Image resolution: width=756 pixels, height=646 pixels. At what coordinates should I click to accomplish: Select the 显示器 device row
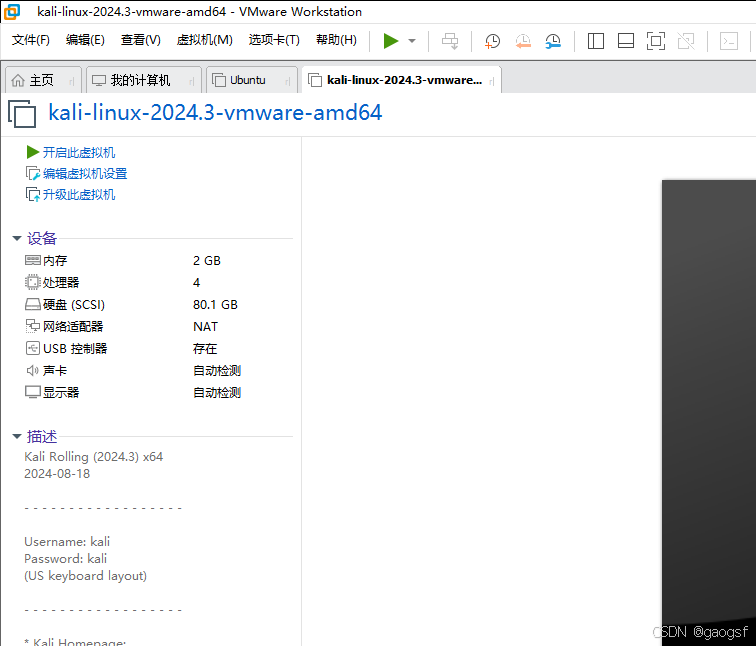pos(158,393)
